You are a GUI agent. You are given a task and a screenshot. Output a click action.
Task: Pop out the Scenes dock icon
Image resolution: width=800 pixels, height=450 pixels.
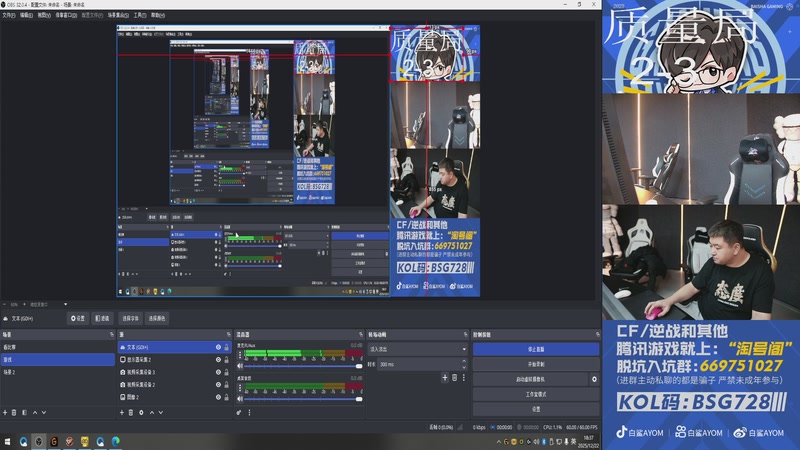click(x=112, y=335)
